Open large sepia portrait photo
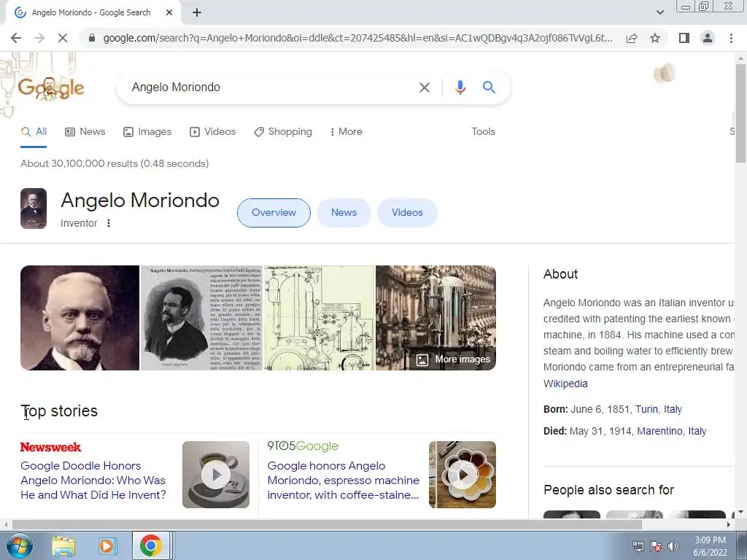This screenshot has height=560, width=747. [80, 318]
